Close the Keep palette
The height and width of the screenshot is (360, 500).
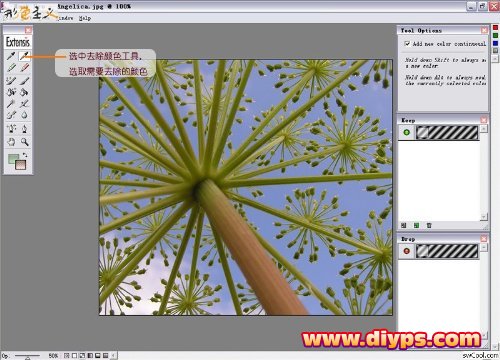(x=484, y=120)
